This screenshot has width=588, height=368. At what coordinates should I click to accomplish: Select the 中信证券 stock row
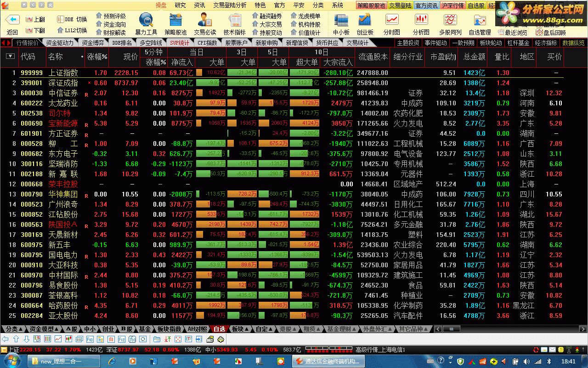282,93
